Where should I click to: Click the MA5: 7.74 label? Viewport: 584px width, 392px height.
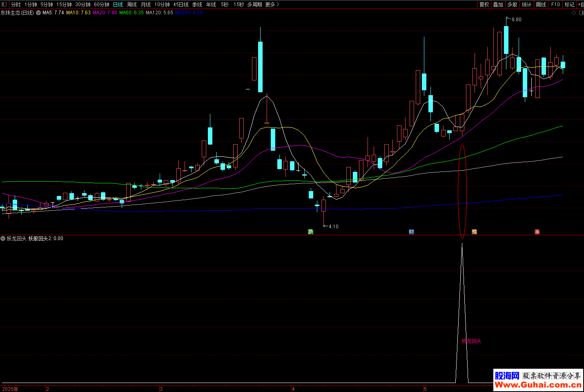[x=53, y=13]
